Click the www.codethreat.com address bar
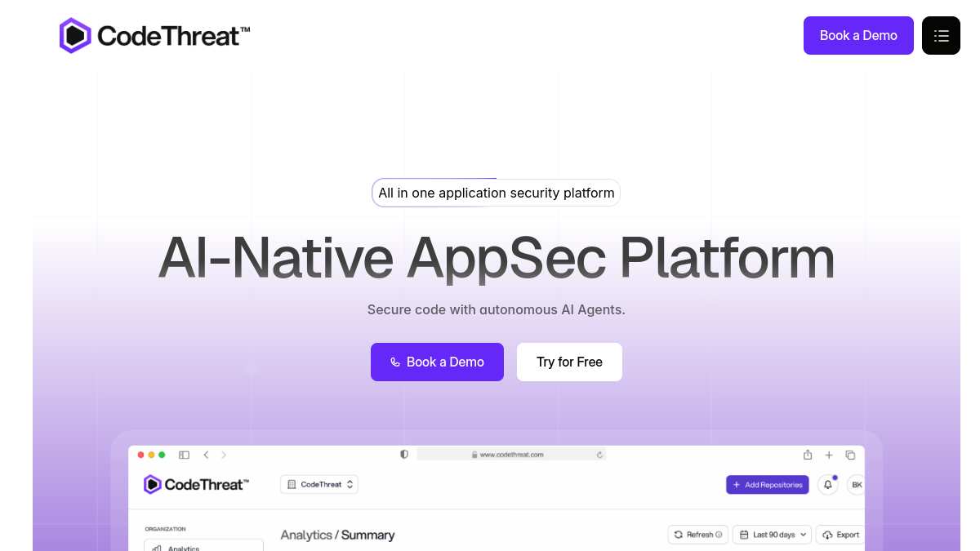Viewport: 980px width, 551px height. (511, 455)
